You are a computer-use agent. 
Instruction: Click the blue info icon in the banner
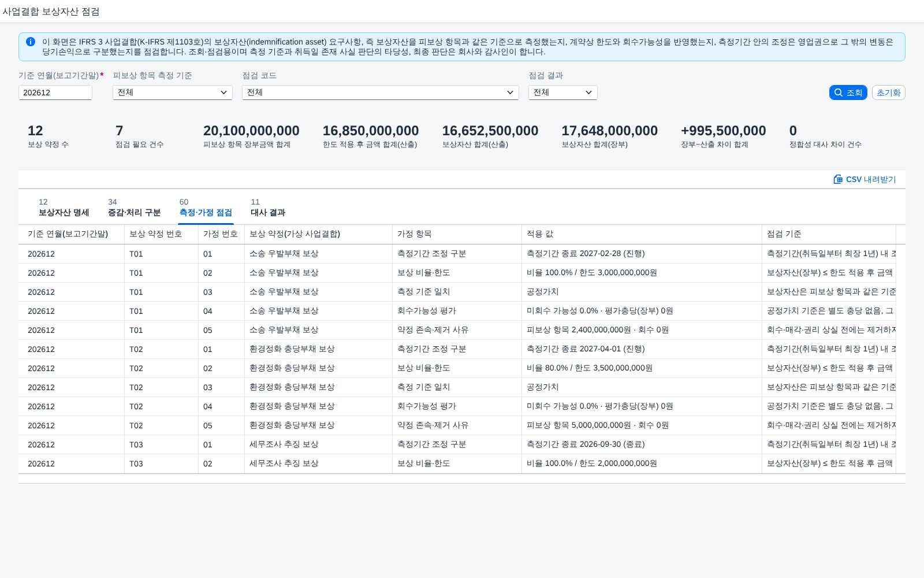31,42
